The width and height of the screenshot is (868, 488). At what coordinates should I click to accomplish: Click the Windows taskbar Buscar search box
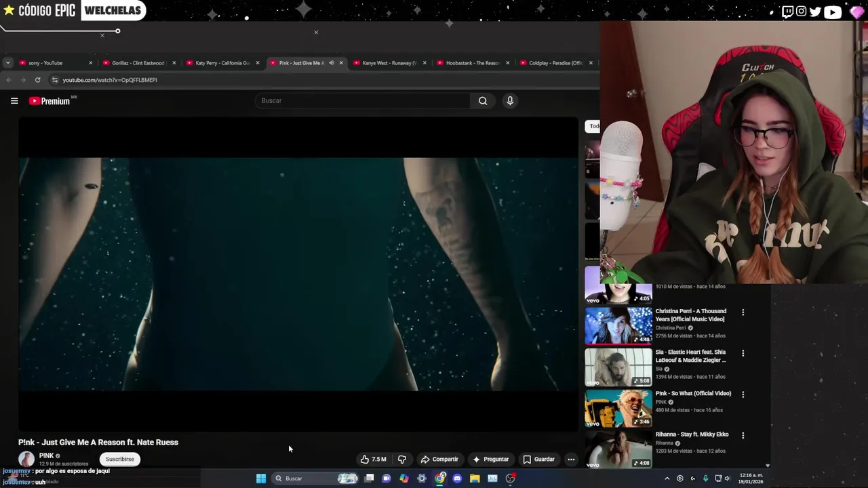tap(314, 479)
